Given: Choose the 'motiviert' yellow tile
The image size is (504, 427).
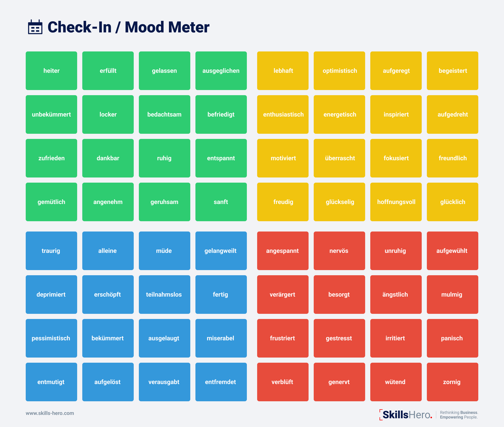Looking at the screenshot, I should (283, 158).
